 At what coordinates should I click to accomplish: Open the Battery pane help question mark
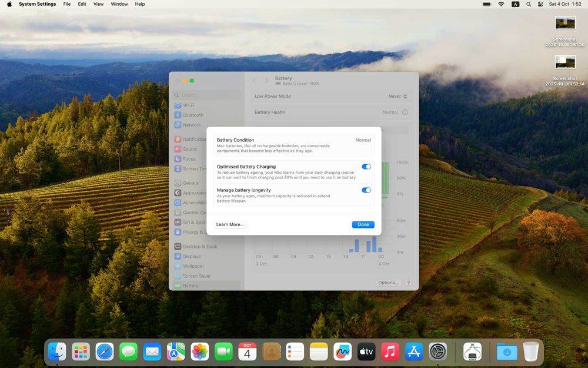[409, 283]
